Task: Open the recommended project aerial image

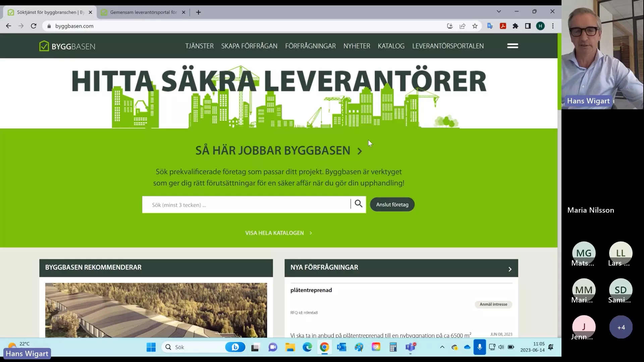Action: pyautogui.click(x=156, y=310)
